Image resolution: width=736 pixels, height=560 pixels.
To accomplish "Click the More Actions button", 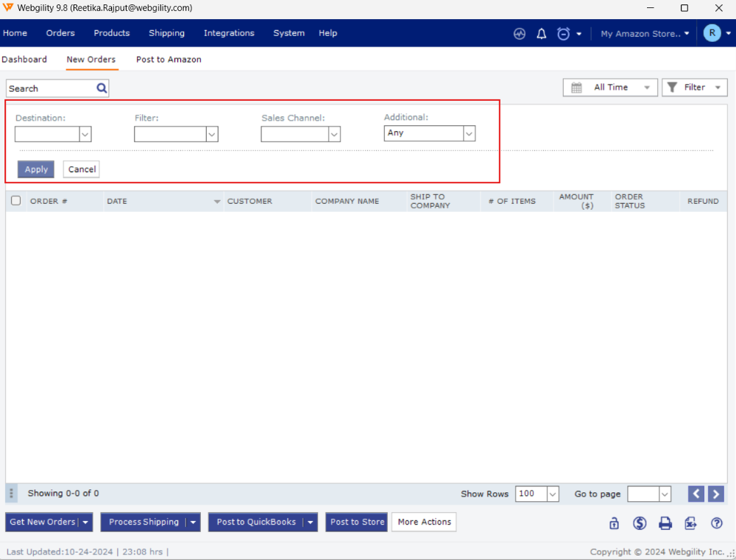I will 425,522.
